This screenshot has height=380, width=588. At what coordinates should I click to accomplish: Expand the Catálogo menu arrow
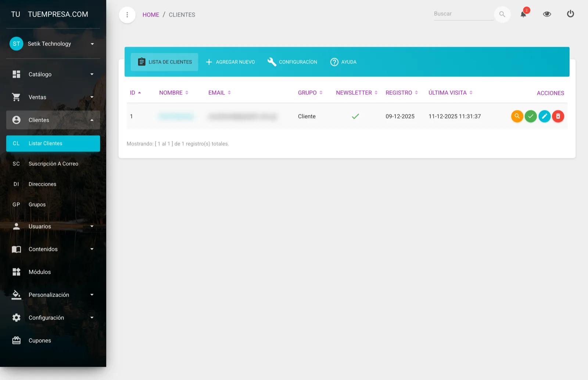coord(92,74)
